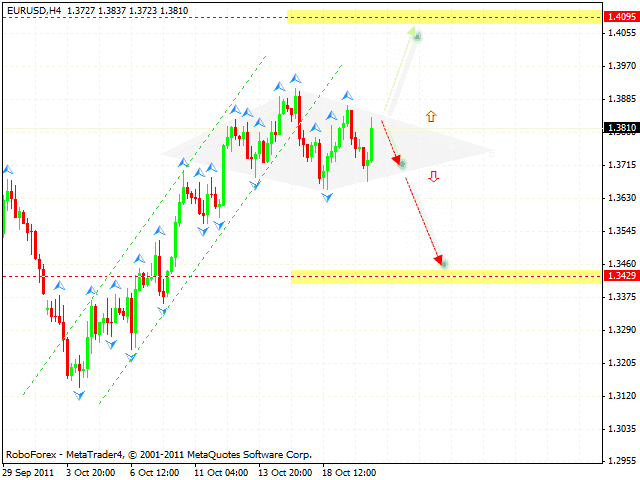Image resolution: width=640 pixels, height=480 pixels.
Task: Click the 1.3290 price axis label
Action: 622,330
